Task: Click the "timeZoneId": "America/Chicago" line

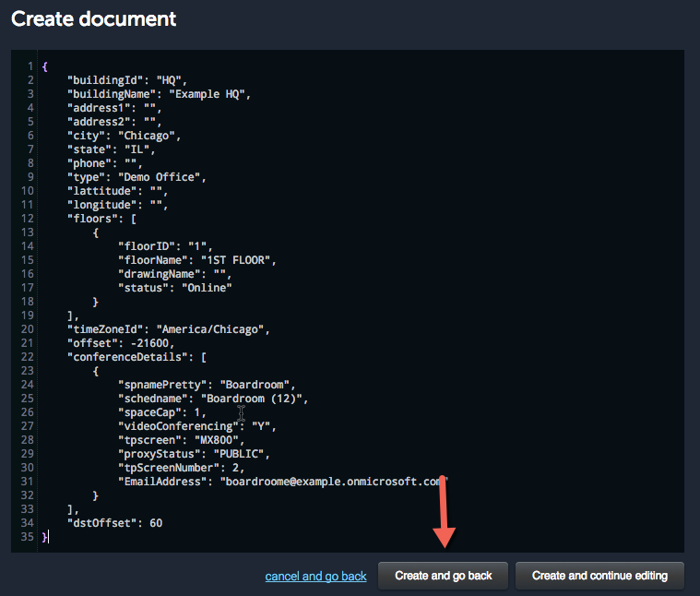Action: pyautogui.click(x=168, y=329)
